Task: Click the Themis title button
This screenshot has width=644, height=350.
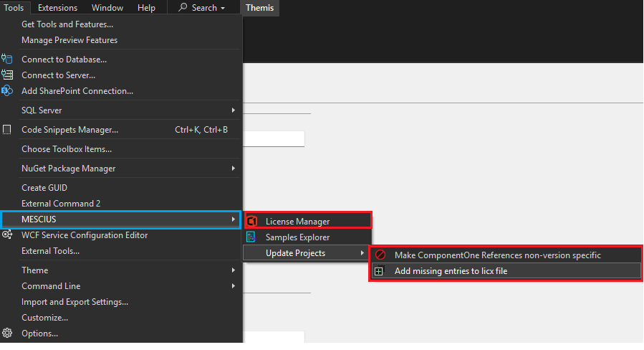Action: click(x=259, y=8)
